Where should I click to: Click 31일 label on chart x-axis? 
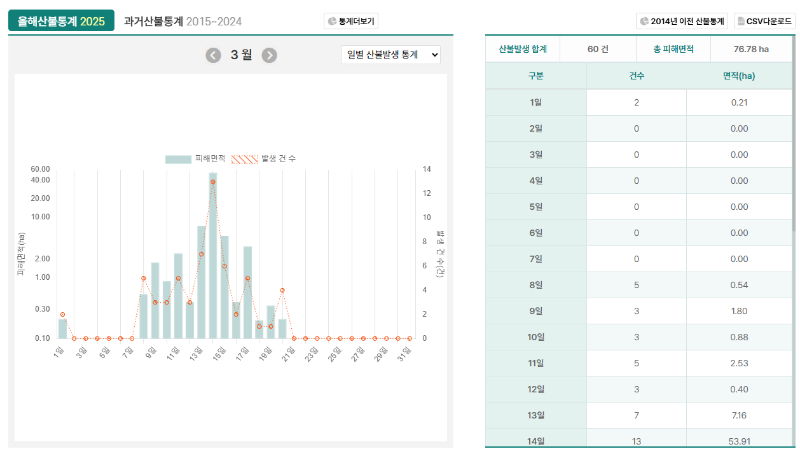tap(404, 353)
